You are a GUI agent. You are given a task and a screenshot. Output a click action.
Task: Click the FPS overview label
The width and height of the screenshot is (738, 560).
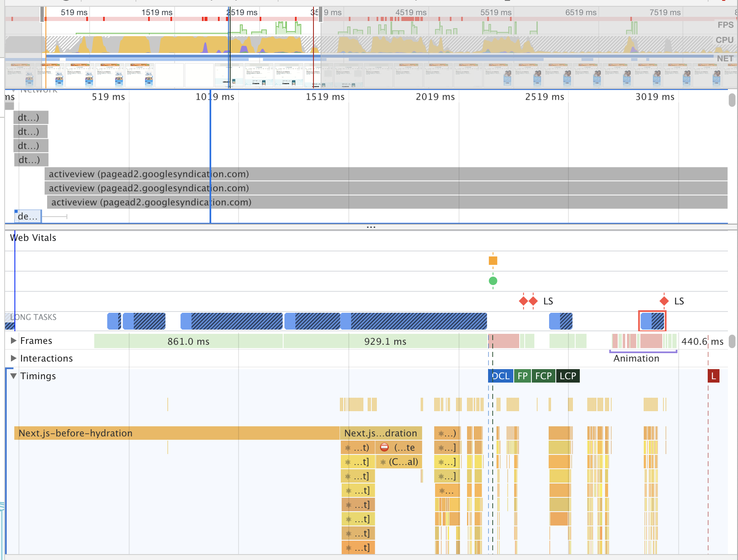pyautogui.click(x=725, y=25)
